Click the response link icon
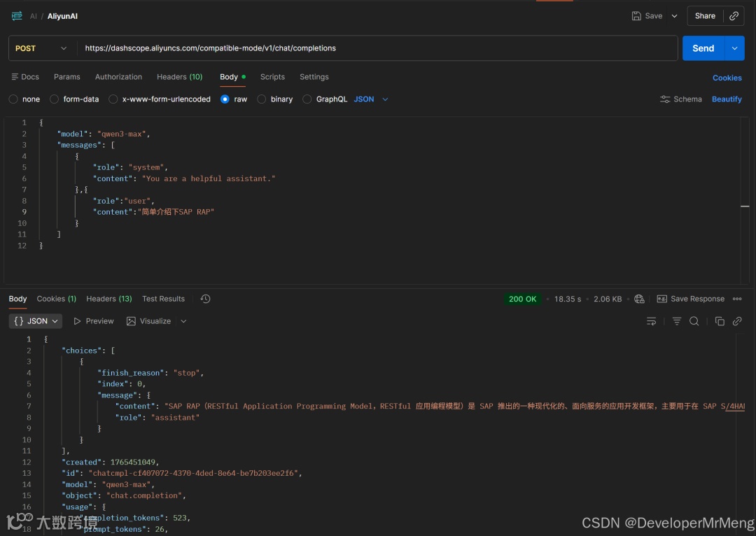The height and width of the screenshot is (536, 756). click(x=736, y=321)
